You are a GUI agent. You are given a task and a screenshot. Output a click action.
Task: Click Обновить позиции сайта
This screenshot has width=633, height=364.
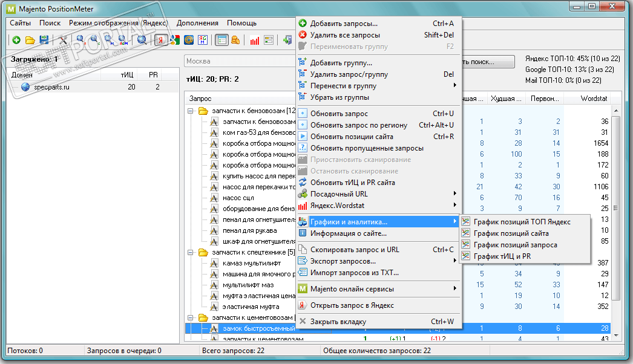(x=379, y=137)
